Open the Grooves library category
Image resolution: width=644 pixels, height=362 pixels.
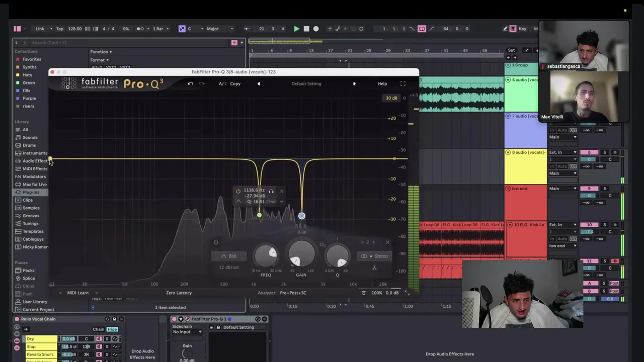31,216
